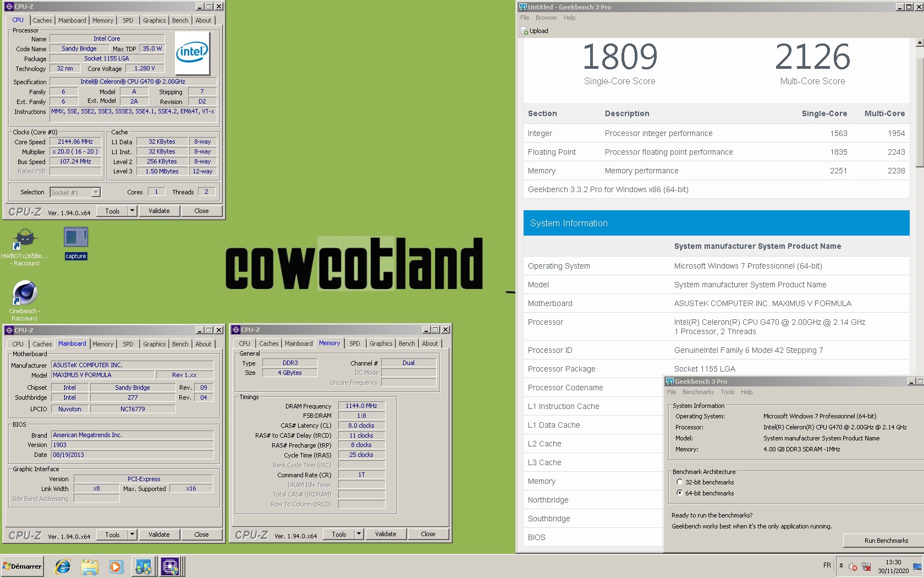Open Memory tab in Mainboard CPU-Z window
Image resolution: width=924 pixels, height=578 pixels.
pos(103,344)
